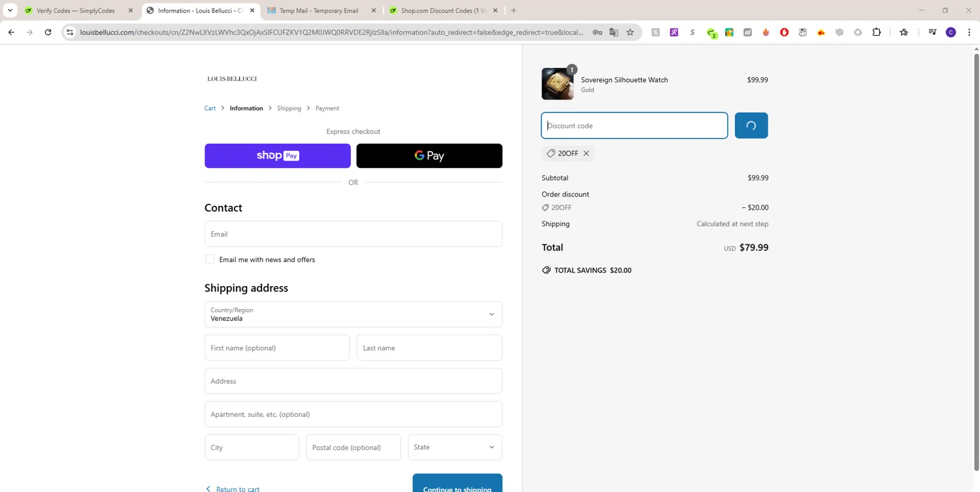
Task: Click the return to cart arrow icon
Action: click(208, 489)
